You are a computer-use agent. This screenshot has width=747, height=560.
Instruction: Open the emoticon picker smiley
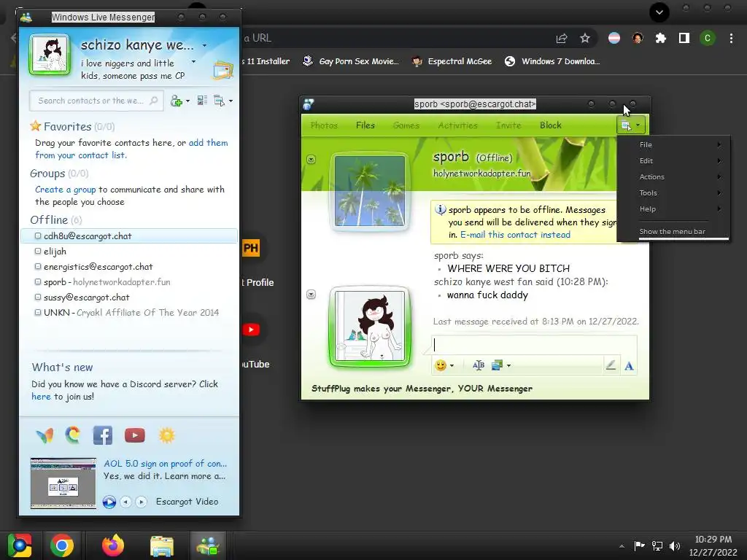(441, 365)
